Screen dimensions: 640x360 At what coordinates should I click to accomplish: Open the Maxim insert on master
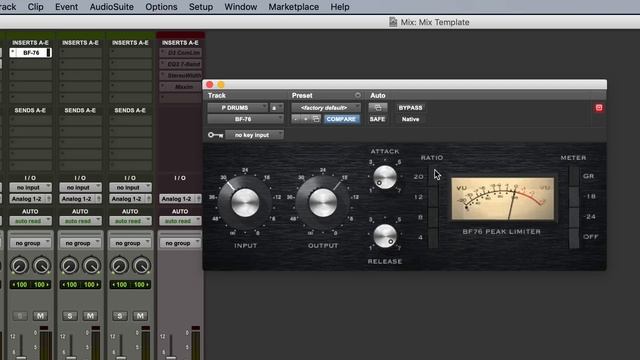coord(181,87)
